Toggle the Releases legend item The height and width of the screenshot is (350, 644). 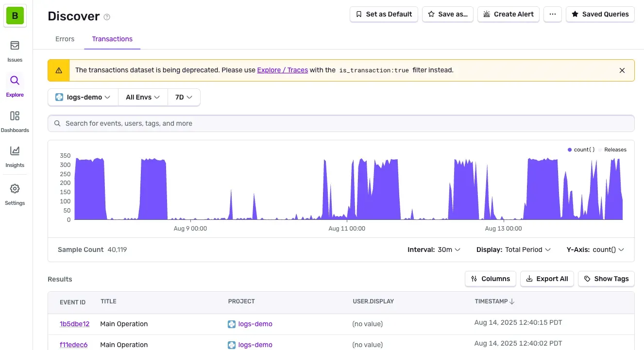[612, 150]
